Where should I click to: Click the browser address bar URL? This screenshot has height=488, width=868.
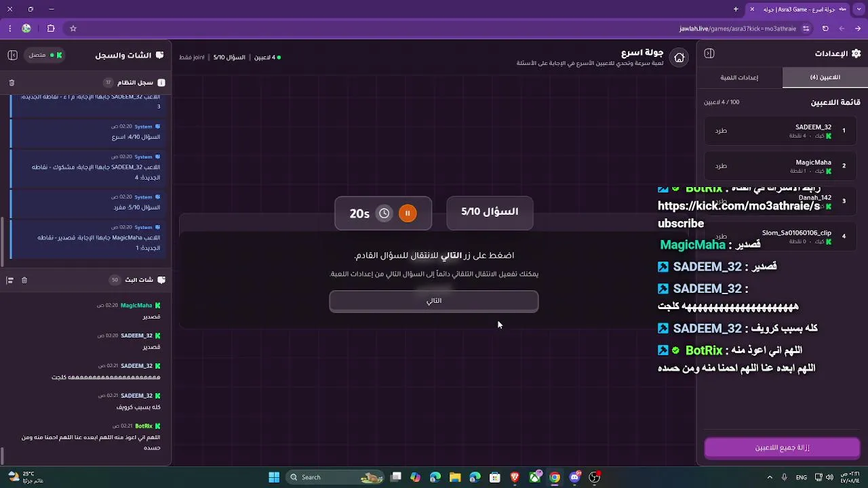pos(738,28)
